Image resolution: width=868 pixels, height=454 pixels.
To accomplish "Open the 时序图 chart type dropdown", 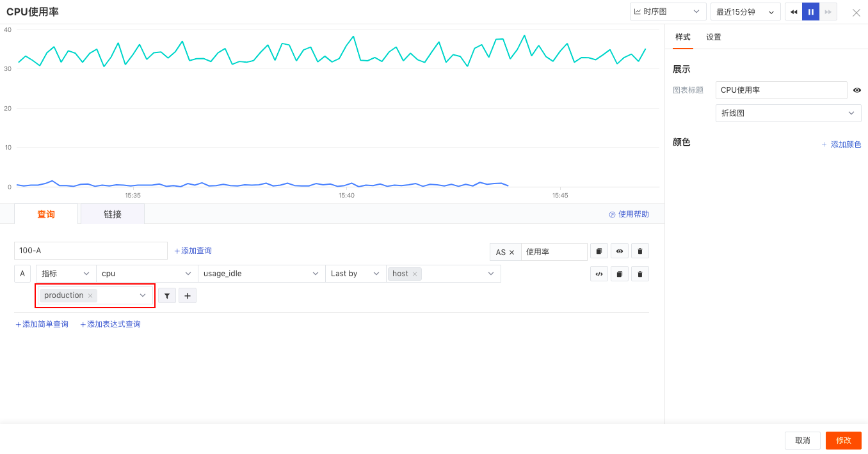I will (x=668, y=12).
